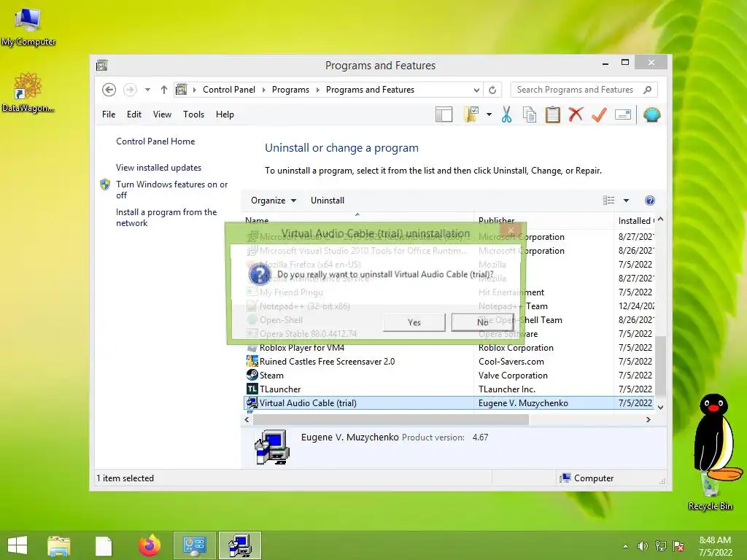This screenshot has width=747, height=560.
Task: Open the dropdown beside folder options icon
Action: (x=489, y=114)
